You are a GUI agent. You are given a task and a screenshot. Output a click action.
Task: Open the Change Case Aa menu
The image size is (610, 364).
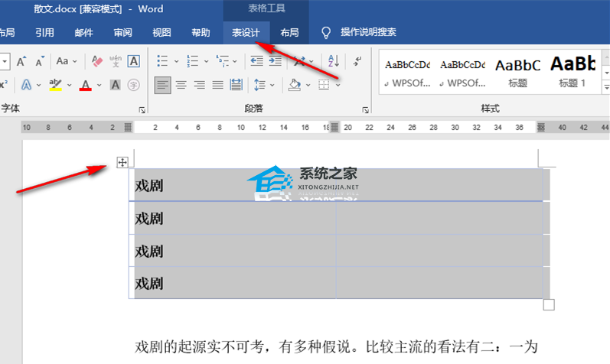[67, 61]
